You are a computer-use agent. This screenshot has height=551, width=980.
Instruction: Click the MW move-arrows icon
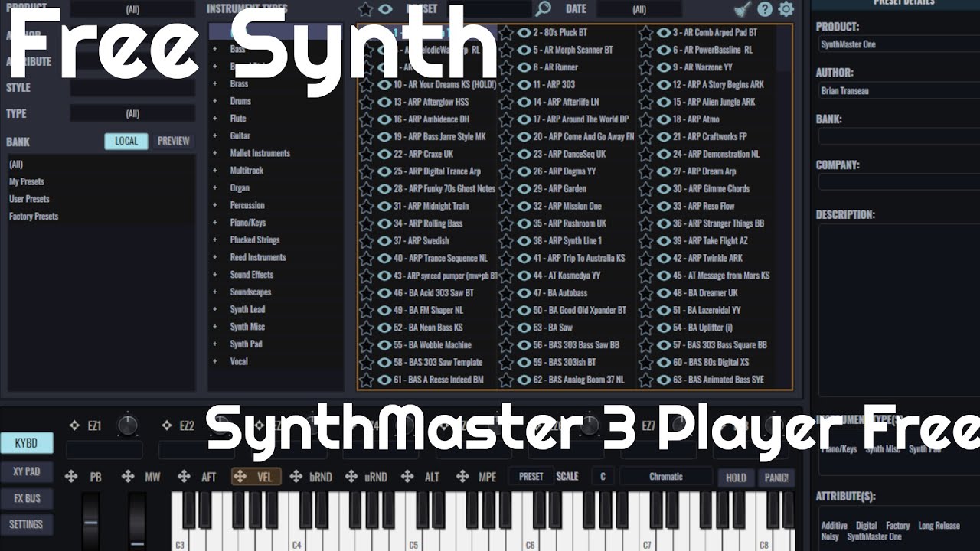[128, 477]
